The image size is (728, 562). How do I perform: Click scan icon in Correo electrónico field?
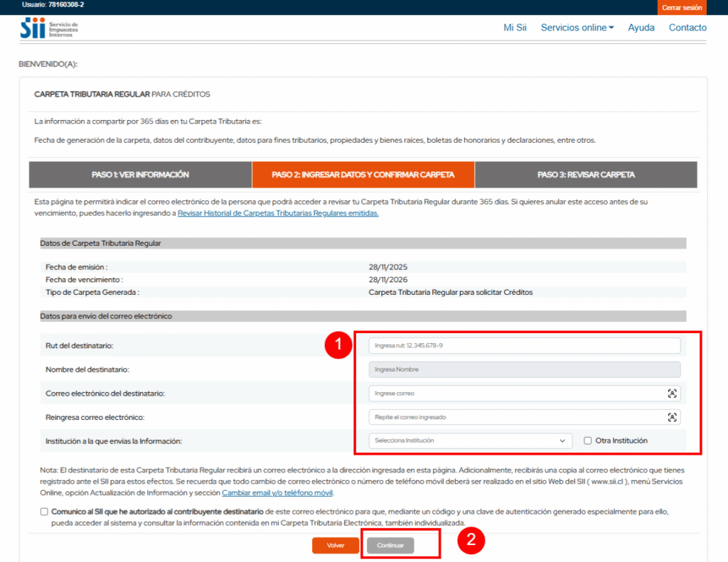[672, 394]
